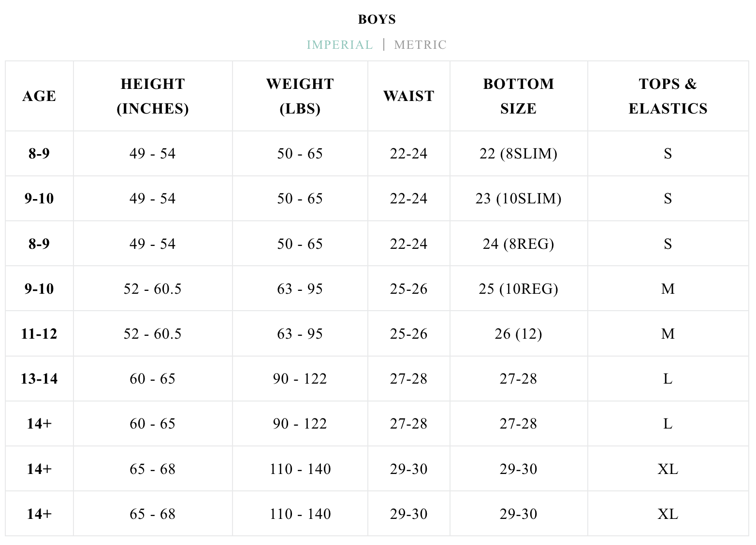
Task: Select the 23 (10SLIM) bottom size cell
Action: (x=518, y=199)
